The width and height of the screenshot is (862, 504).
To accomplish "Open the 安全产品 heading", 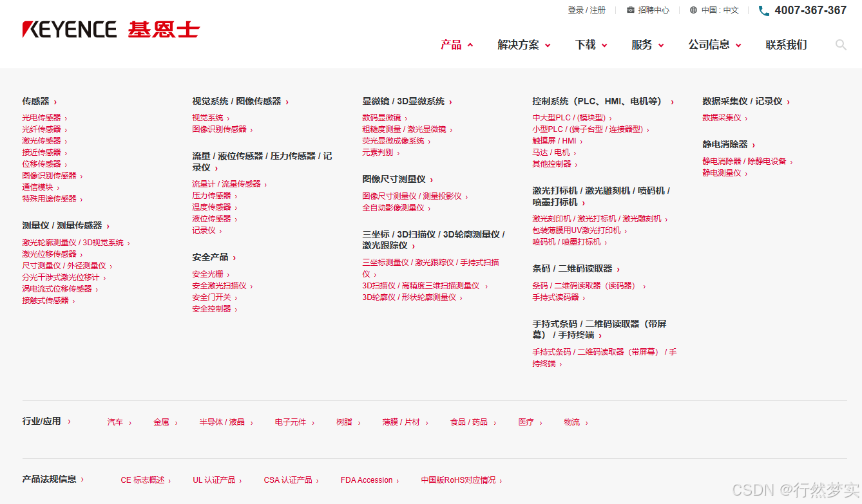I will (x=214, y=257).
